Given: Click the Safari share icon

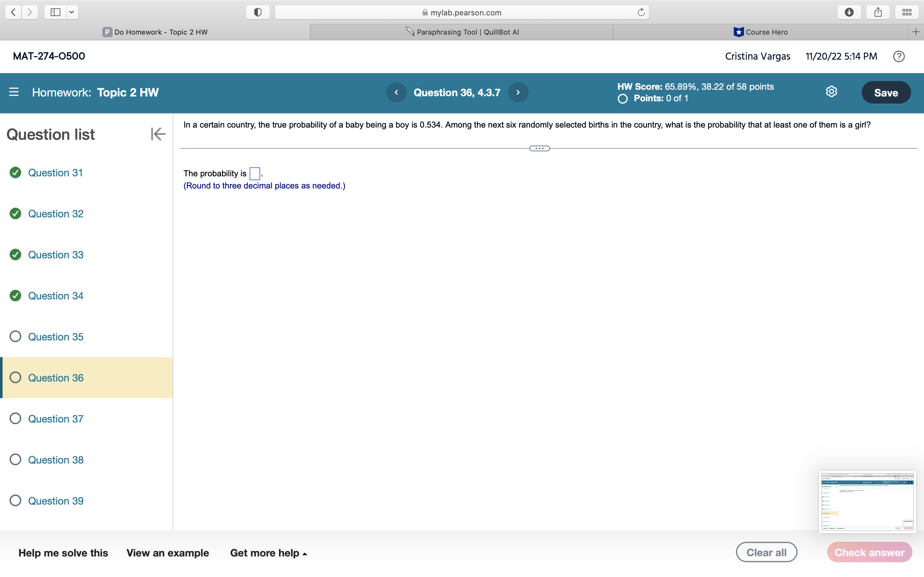Looking at the screenshot, I should [x=878, y=12].
